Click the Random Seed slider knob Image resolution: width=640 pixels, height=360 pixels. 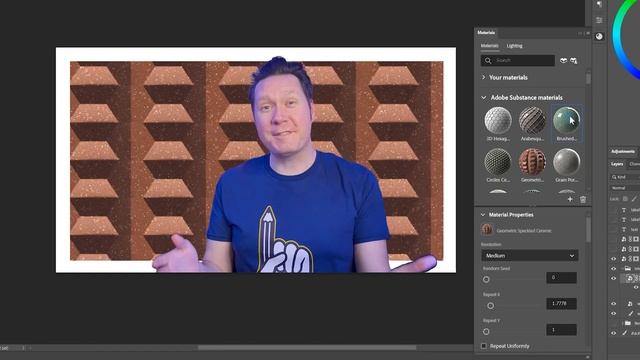[x=486, y=280]
